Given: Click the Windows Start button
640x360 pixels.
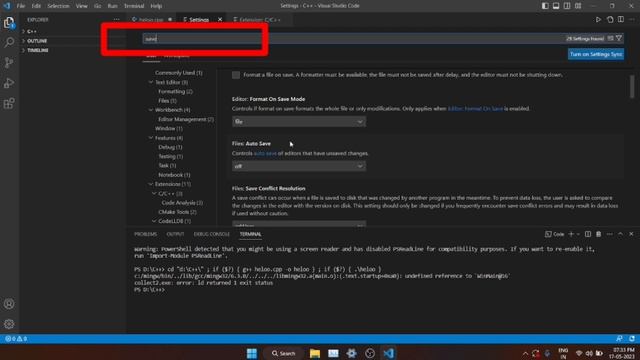Looking at the screenshot, I should coord(252,353).
